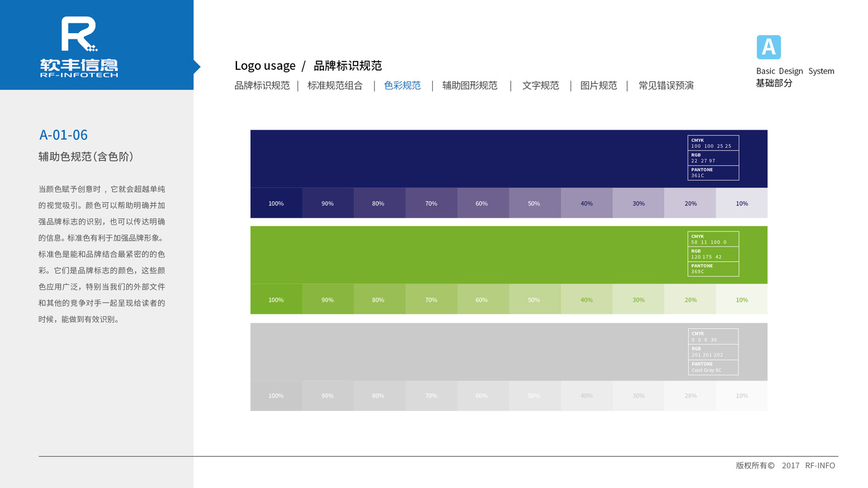Viewport: 868px width, 488px height.
Task: Click navy RGB value 22 27 97
Action: click(x=703, y=161)
